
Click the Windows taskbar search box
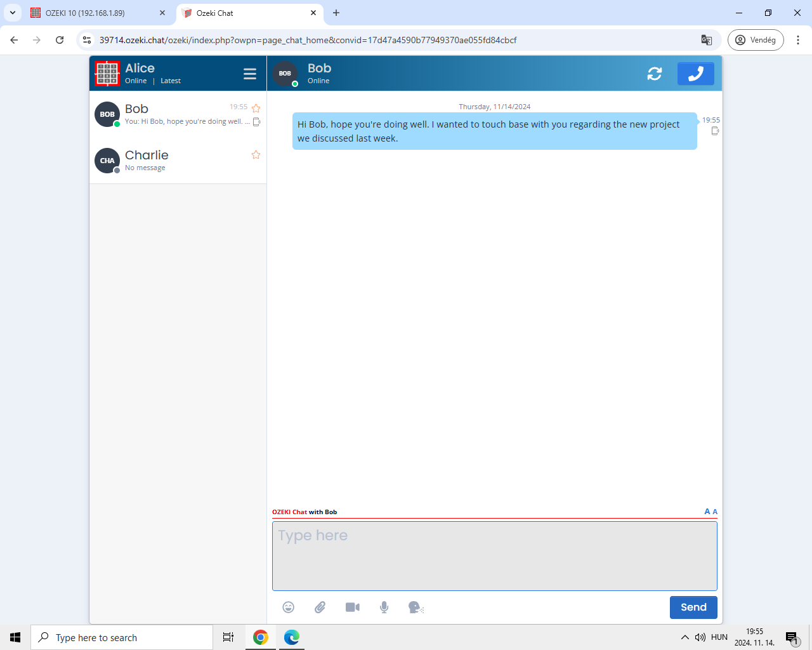coord(122,637)
